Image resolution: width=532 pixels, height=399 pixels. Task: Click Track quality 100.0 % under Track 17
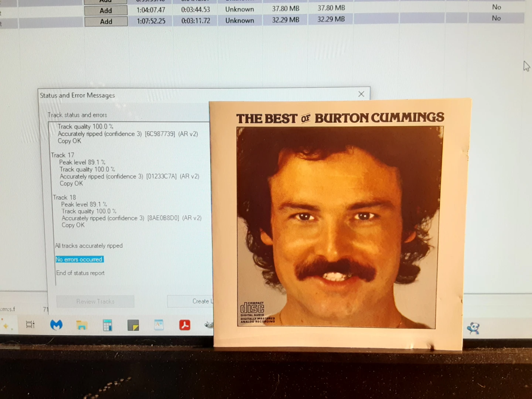coord(87,169)
